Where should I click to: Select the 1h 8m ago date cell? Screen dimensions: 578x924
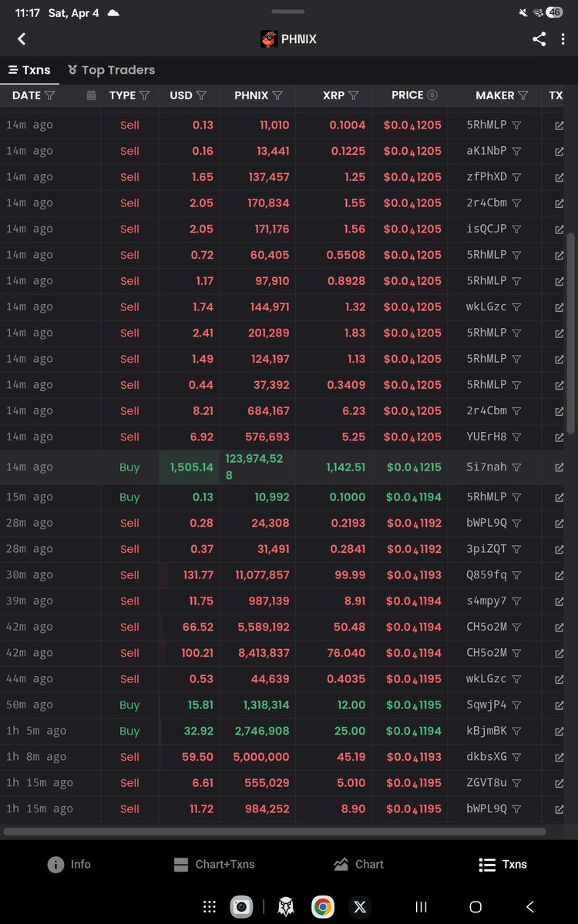click(x=36, y=757)
